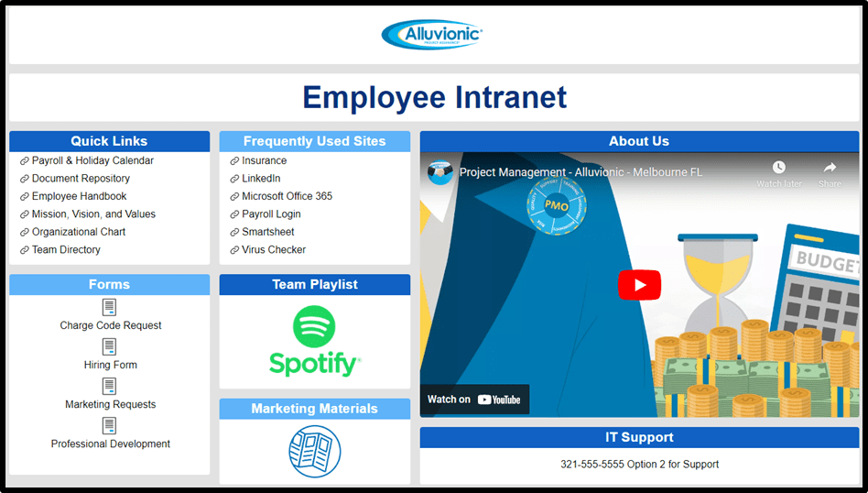The width and height of the screenshot is (868, 493).
Task: Click the link icon beside Microsoft Office 365
Action: point(234,197)
